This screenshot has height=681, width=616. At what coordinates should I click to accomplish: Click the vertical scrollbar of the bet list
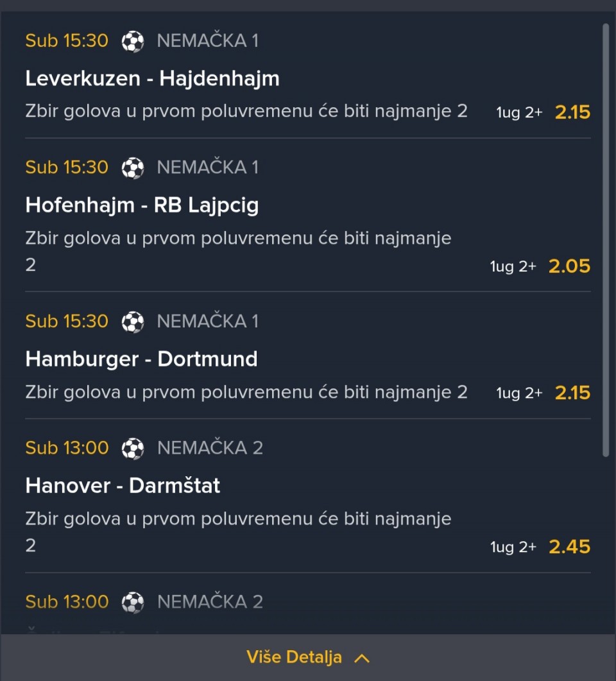coord(606,237)
